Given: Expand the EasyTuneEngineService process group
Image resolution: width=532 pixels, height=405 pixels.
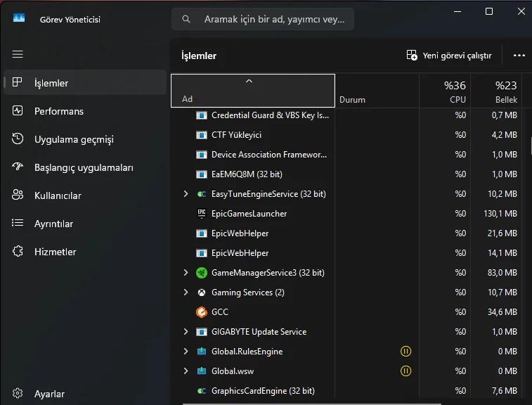Looking at the screenshot, I should [186, 194].
